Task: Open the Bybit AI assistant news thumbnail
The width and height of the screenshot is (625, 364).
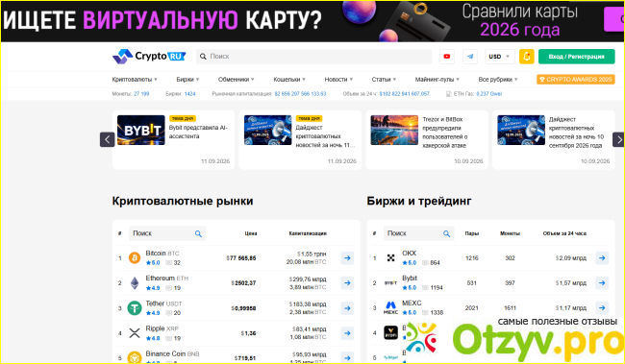Action: click(141, 130)
